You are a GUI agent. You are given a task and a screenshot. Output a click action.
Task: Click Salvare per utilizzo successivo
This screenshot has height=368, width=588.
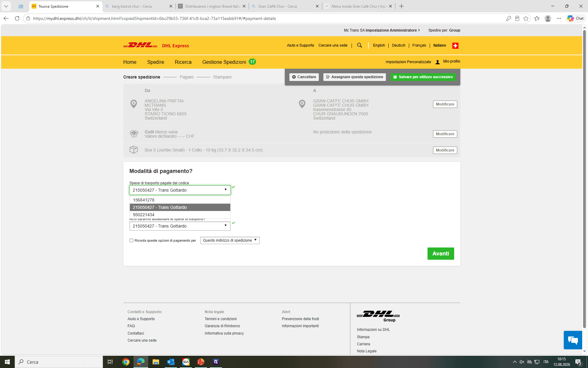pyautogui.click(x=423, y=77)
